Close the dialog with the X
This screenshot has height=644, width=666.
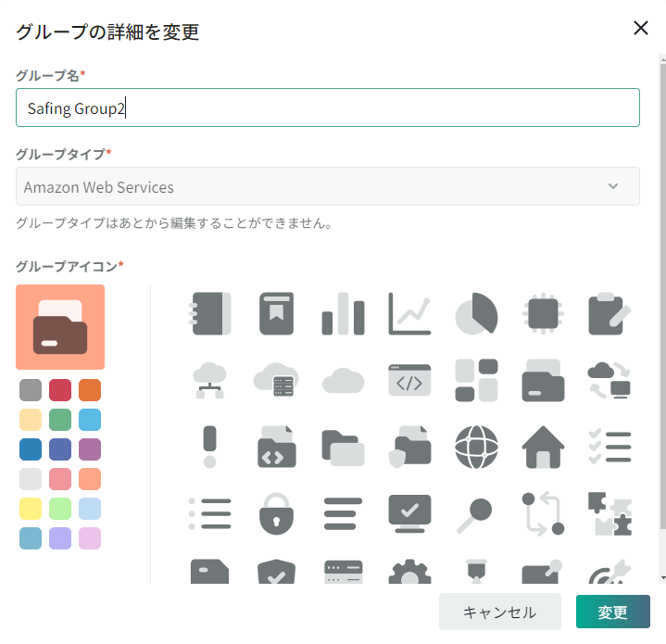[x=640, y=29]
